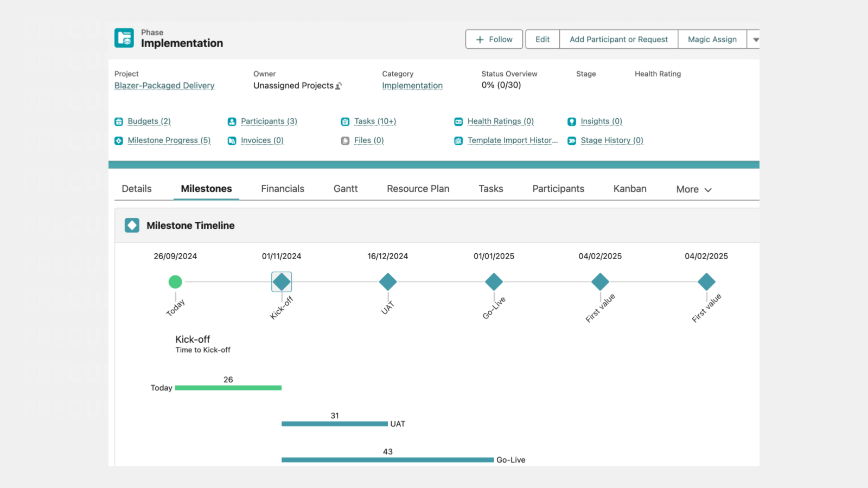Click the change owner icon

click(339, 86)
